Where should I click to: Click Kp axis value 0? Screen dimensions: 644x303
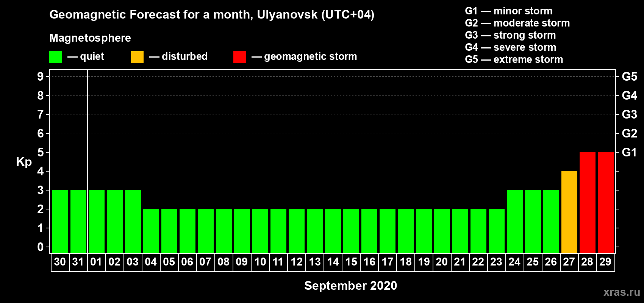41,247
